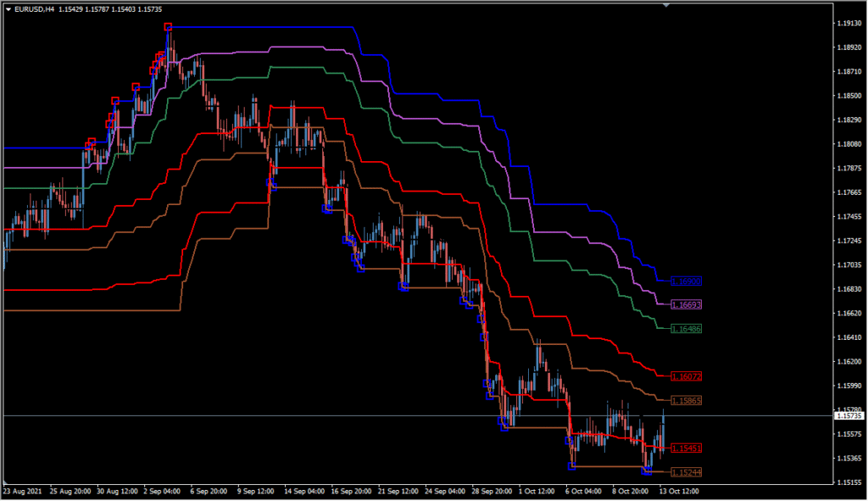Click the brown 1.15865 level label

tap(686, 400)
